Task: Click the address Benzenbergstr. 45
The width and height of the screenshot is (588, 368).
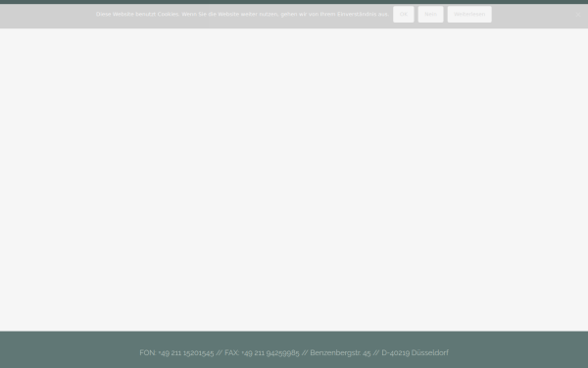Action: [340, 353]
